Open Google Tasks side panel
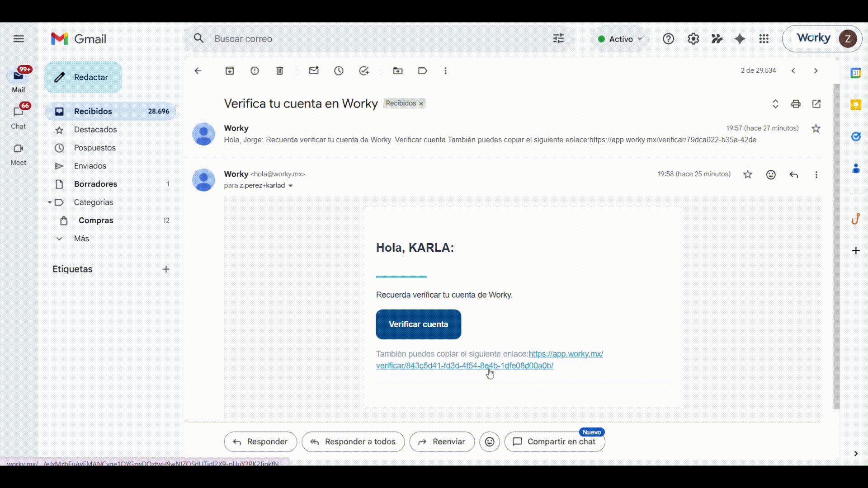Screen dimensions: 868x488 click(856, 136)
